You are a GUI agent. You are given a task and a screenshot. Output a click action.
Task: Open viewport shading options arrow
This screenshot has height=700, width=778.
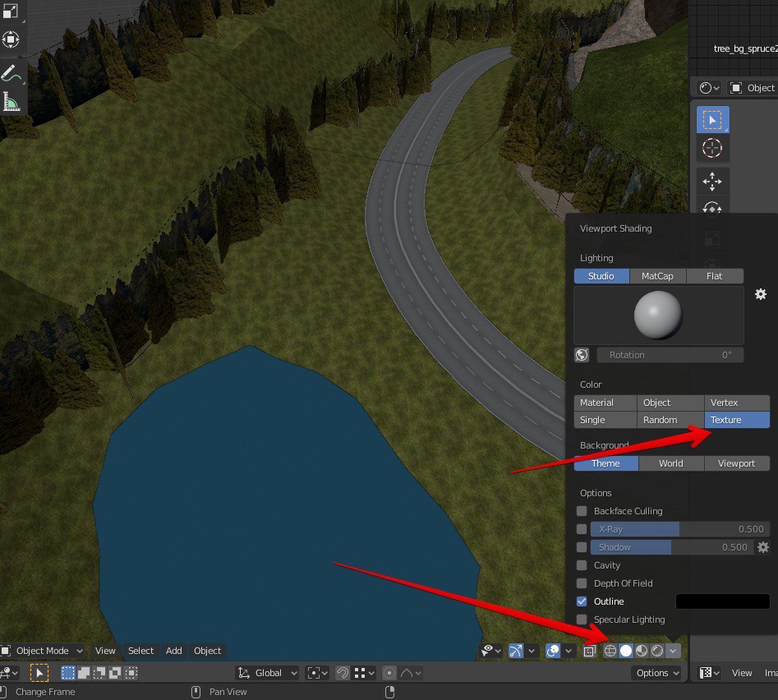[x=673, y=651]
